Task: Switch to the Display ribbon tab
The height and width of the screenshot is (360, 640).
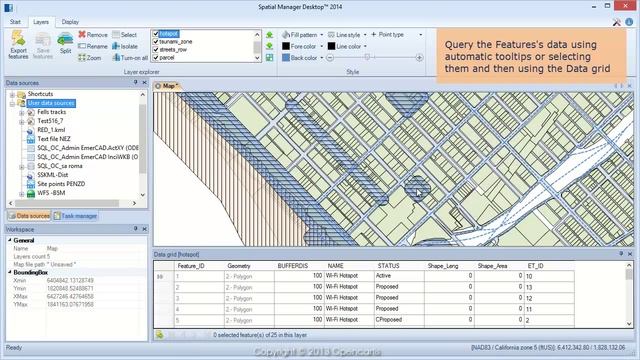Action: click(70, 22)
